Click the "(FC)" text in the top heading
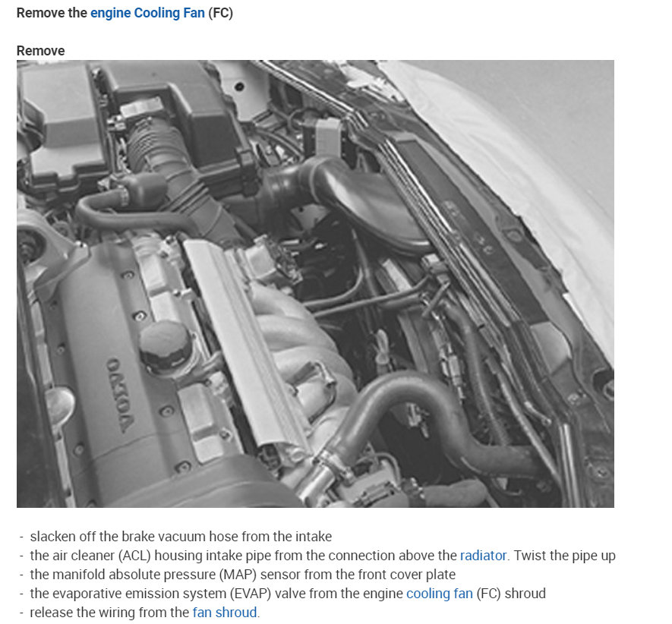 point(221,13)
